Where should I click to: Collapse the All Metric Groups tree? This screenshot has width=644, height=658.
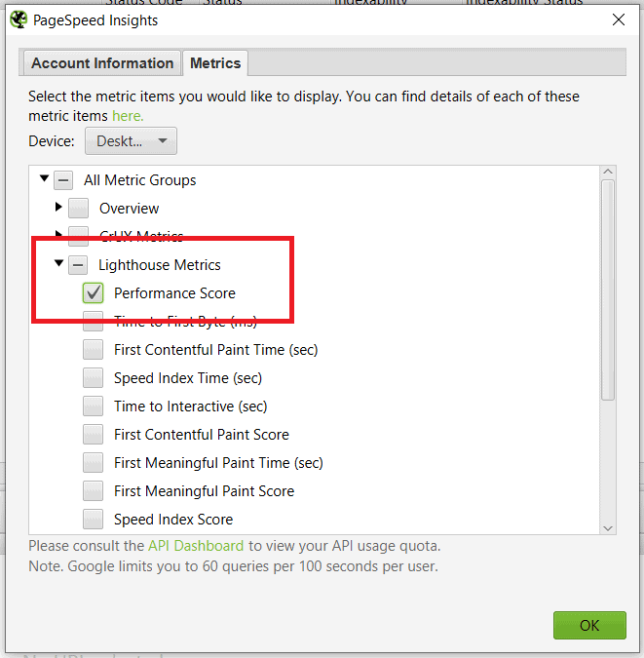click(45, 178)
